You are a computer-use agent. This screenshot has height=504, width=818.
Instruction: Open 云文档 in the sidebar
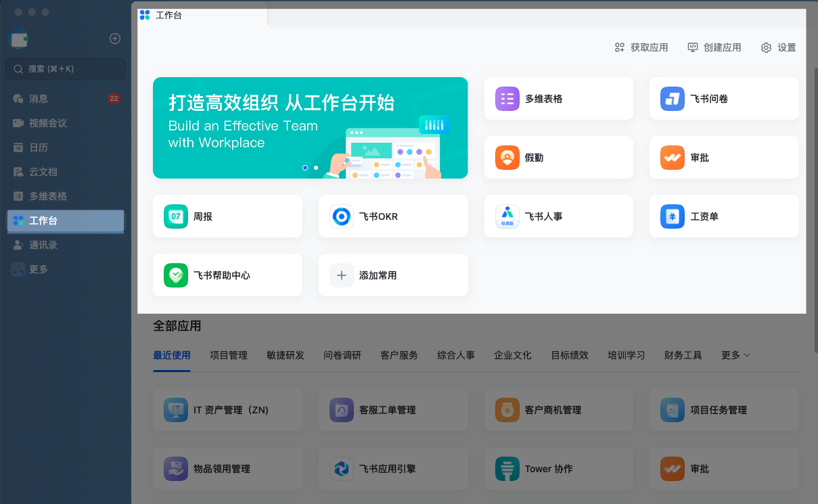(66, 172)
